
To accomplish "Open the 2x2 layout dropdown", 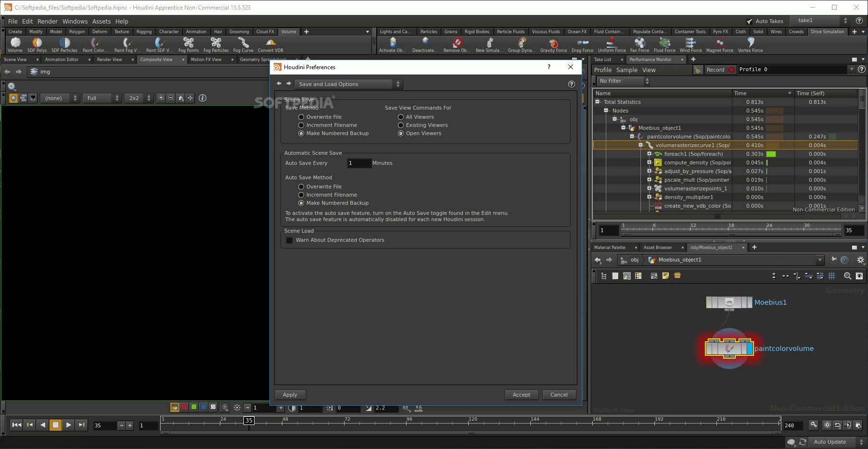I will pyautogui.click(x=139, y=98).
